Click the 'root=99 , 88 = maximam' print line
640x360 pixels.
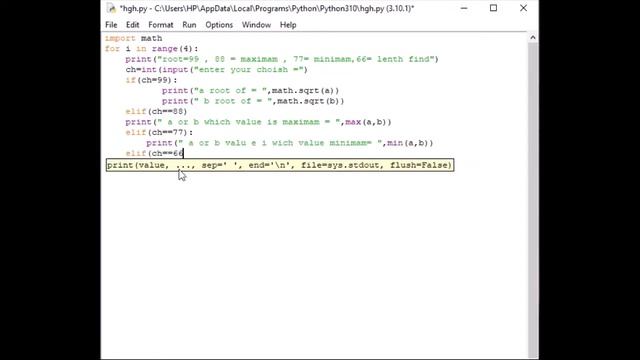[282, 59]
